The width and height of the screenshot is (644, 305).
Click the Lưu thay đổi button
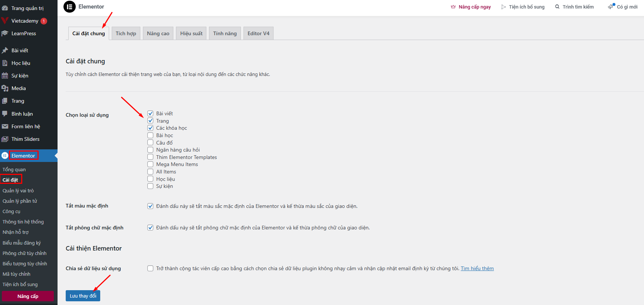[83, 296]
